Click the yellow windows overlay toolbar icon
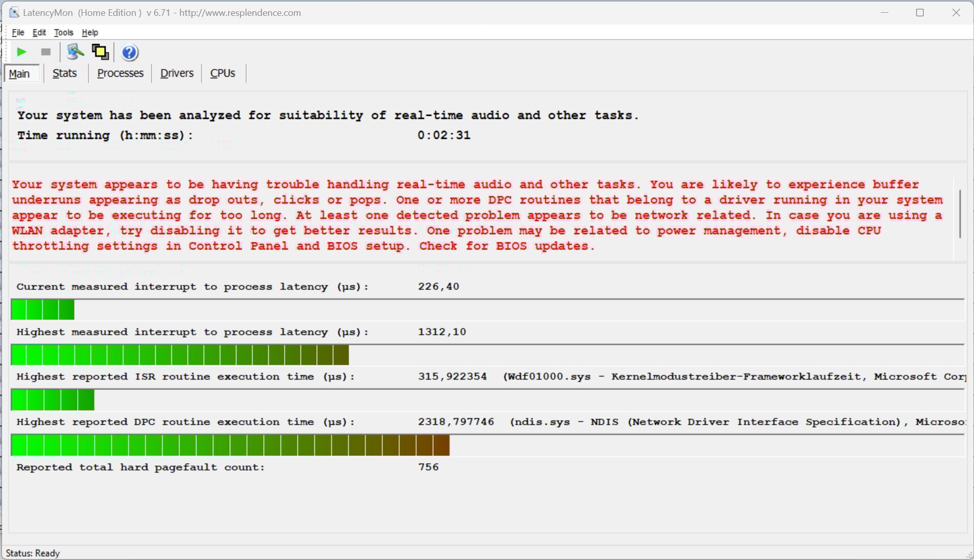974x560 pixels. pos(100,52)
